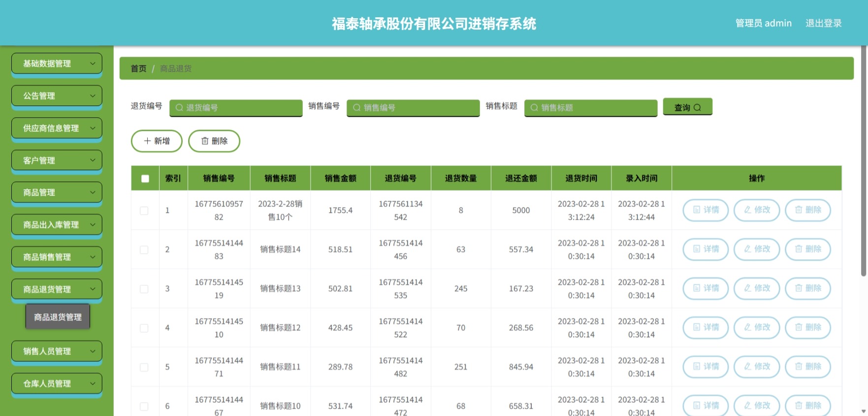Click the 退出登录 link
868x416 pixels.
[823, 23]
